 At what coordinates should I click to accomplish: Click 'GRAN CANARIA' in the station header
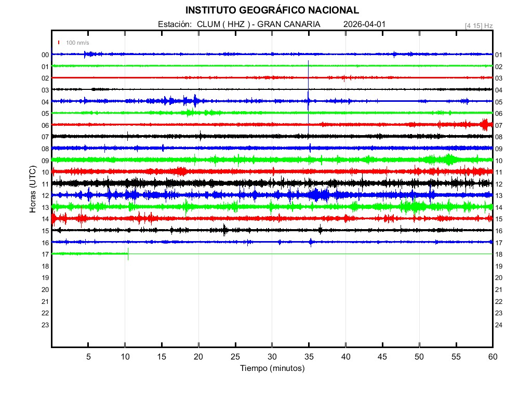(x=289, y=24)
